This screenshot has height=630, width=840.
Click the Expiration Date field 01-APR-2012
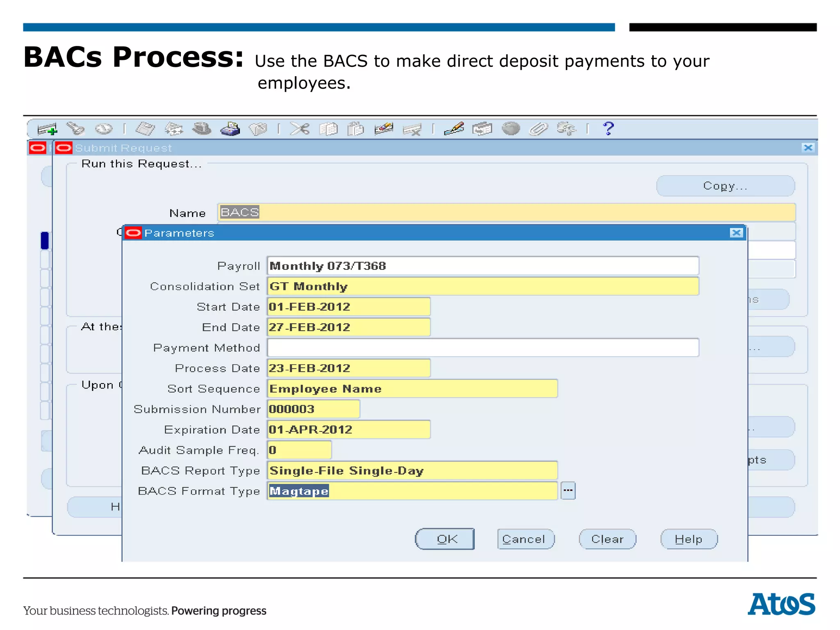tap(349, 430)
